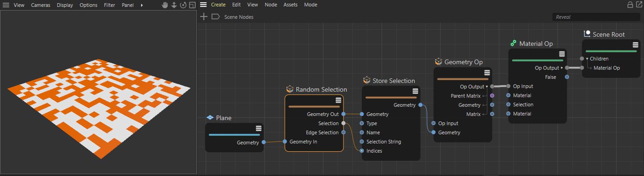Click Store Selection's Indices input port
This screenshot has width=644, height=176.
coord(362,151)
